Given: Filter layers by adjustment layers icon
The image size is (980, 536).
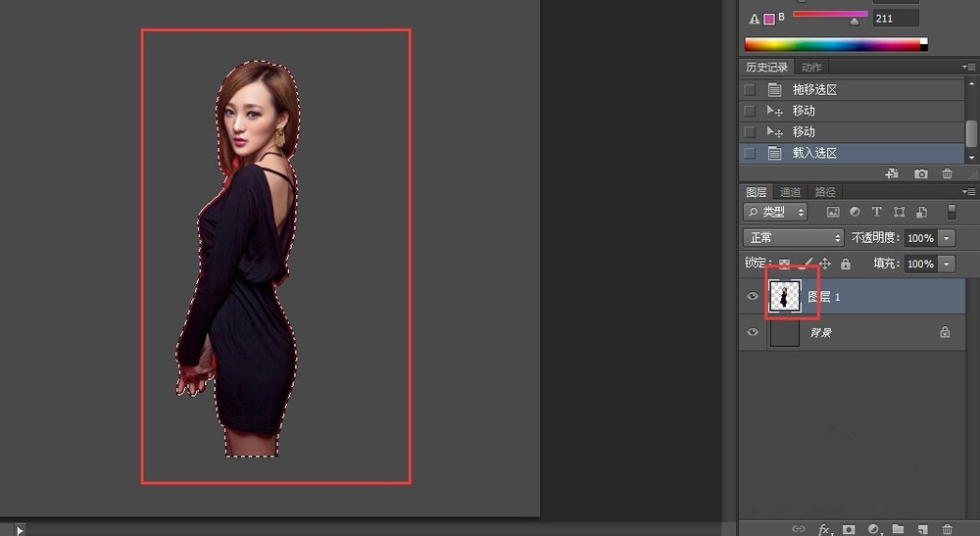Looking at the screenshot, I should pos(855,213).
